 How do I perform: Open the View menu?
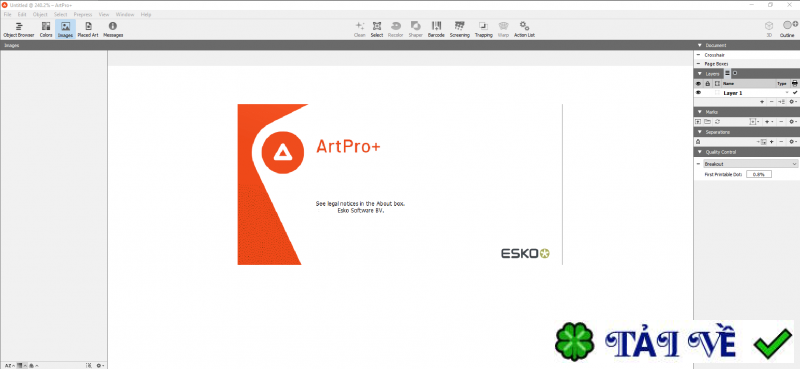(x=104, y=14)
